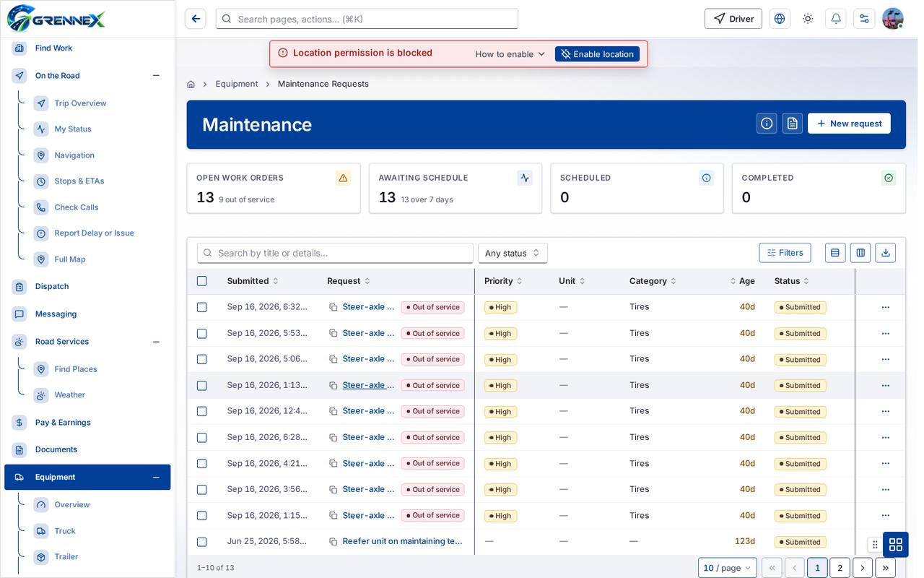
Task: Open the floating apps grid button
Action: coord(896,544)
